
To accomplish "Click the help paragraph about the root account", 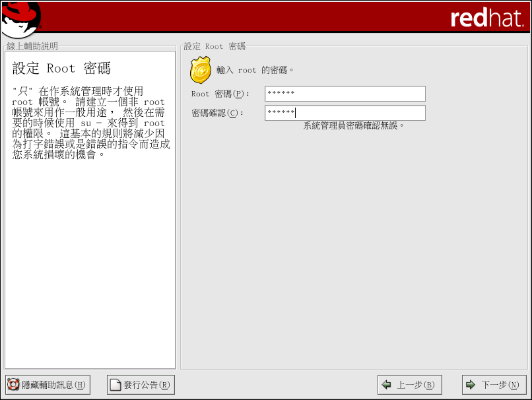I will 90,122.
